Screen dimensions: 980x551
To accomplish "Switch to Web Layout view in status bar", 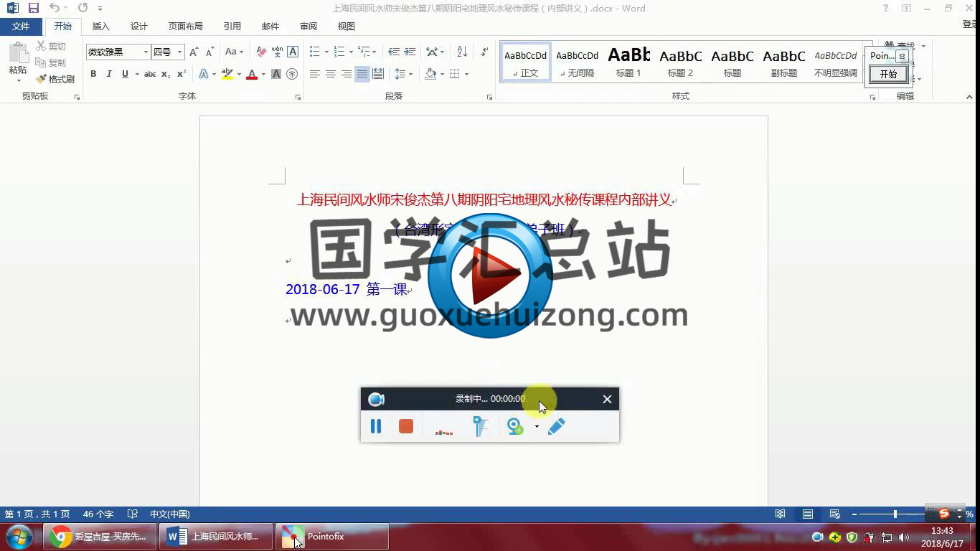I will pyautogui.click(x=835, y=514).
